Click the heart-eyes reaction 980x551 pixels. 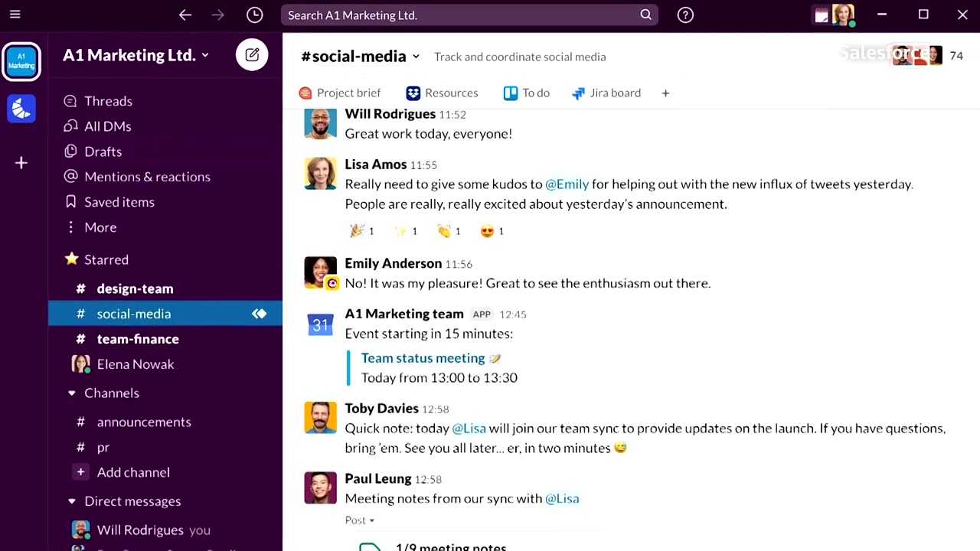(492, 231)
